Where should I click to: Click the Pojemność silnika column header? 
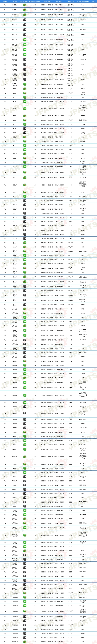click(x=35, y=1)
